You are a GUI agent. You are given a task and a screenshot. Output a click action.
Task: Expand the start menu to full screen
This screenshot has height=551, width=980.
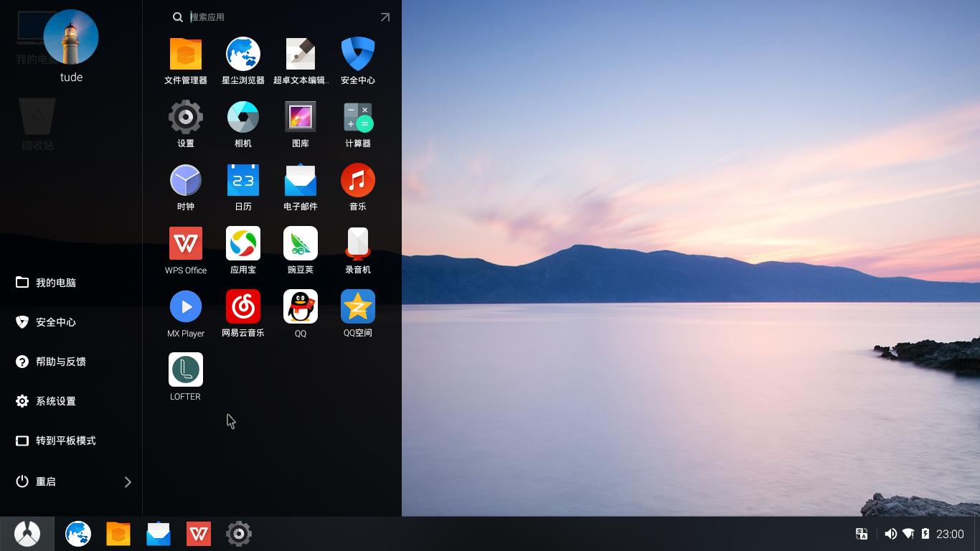pyautogui.click(x=385, y=17)
